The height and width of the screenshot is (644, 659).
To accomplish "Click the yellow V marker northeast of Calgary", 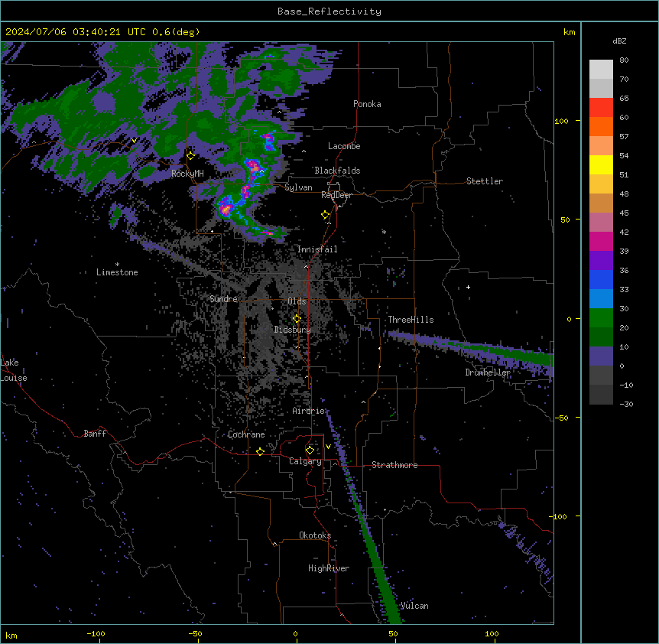I will click(x=328, y=447).
